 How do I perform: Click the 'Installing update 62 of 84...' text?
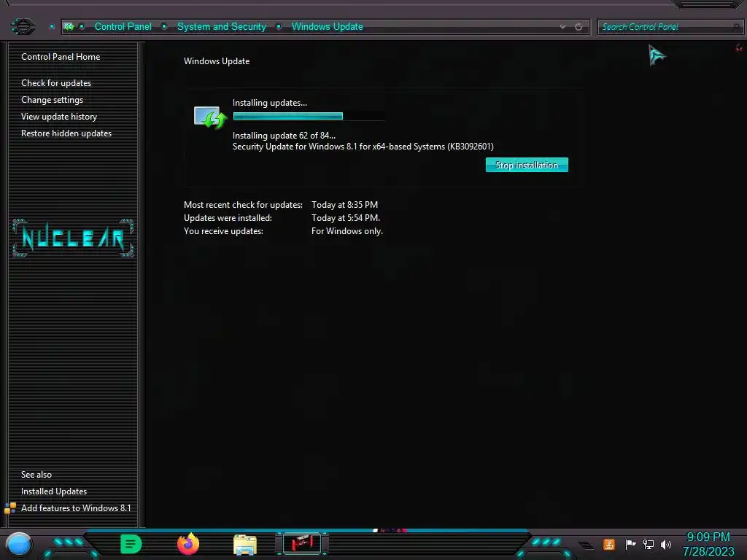pos(284,136)
